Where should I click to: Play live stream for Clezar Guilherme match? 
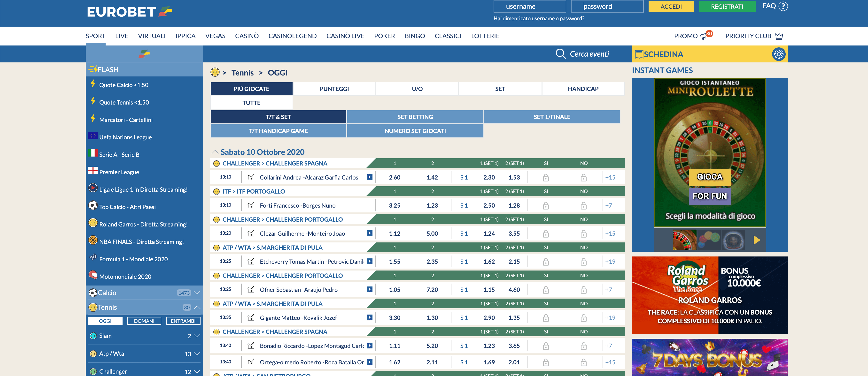click(x=370, y=233)
